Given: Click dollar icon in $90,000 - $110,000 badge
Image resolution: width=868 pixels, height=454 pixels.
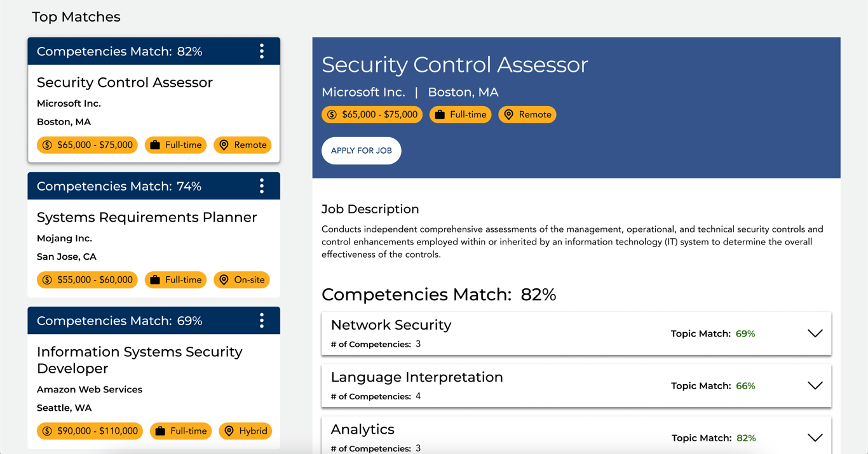Looking at the screenshot, I should [x=47, y=431].
